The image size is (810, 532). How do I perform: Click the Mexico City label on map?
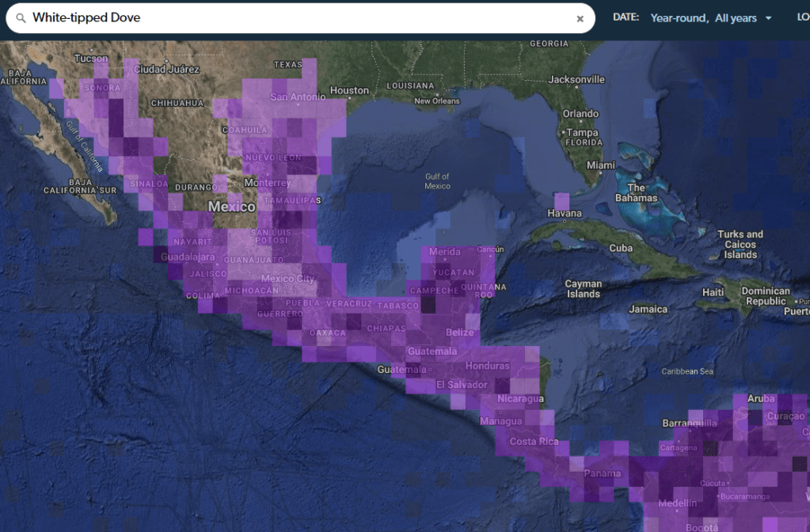coord(287,279)
